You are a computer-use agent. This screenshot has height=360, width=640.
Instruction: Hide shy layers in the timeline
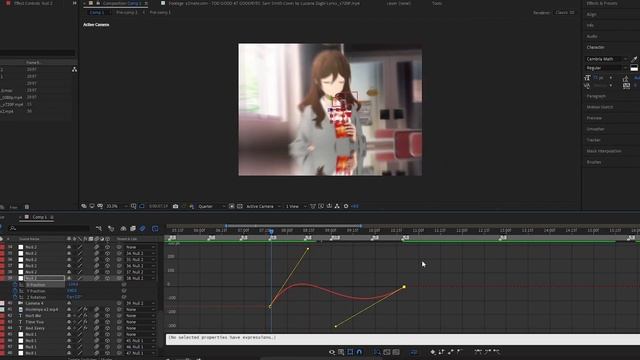(x=123, y=229)
